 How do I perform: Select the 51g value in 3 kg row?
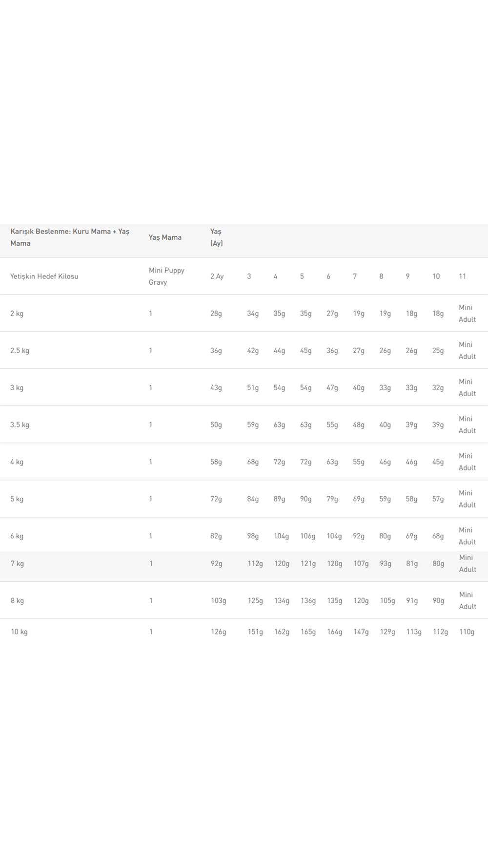tap(253, 388)
